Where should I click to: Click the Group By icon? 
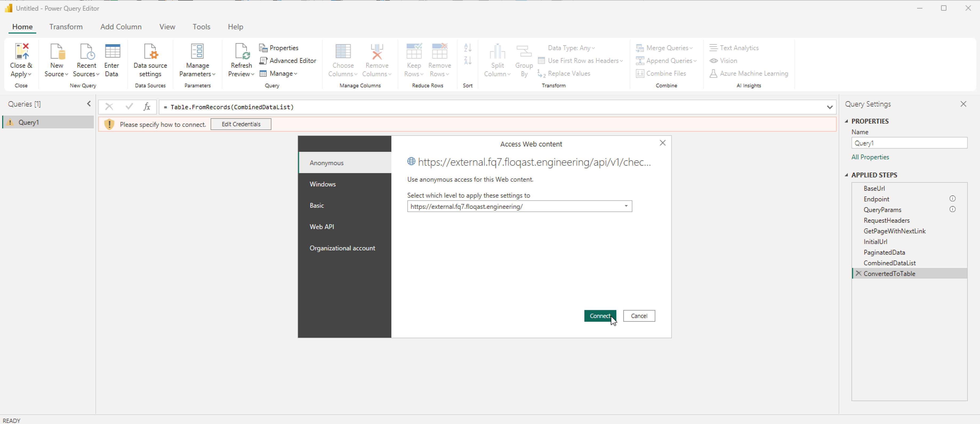tap(524, 51)
